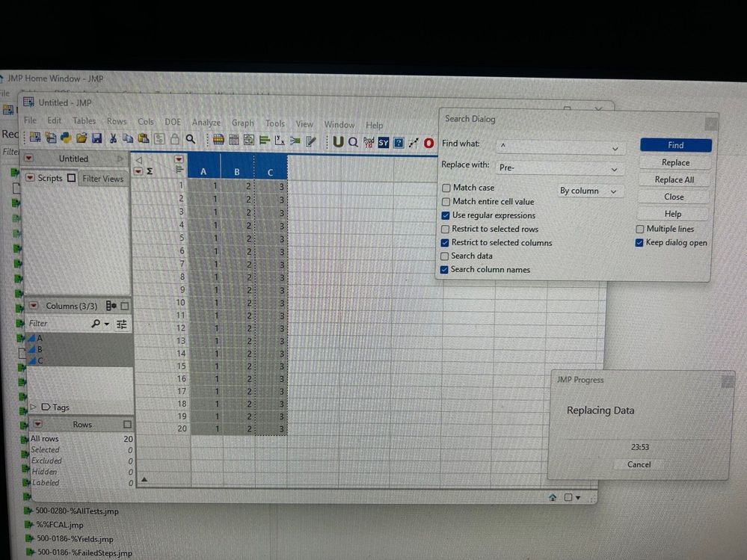747x560 pixels.
Task: Switch to the Filter Views tab
Action: pyautogui.click(x=103, y=179)
